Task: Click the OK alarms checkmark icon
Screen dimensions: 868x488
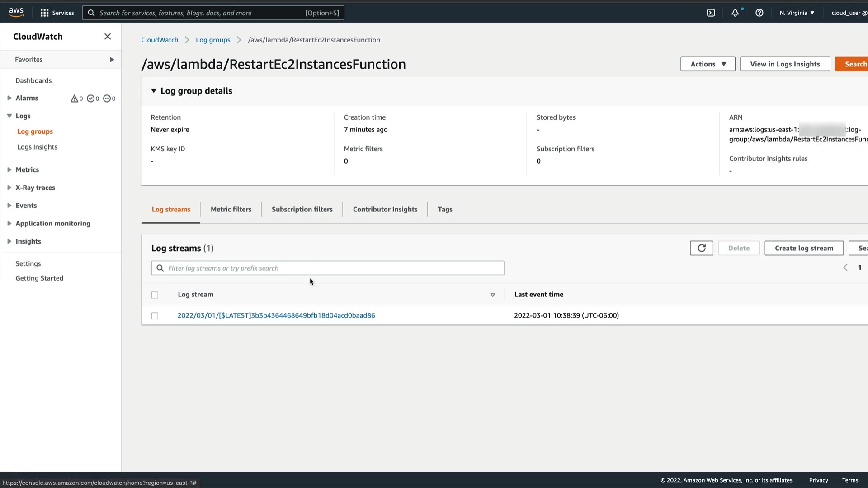Action: [x=90, y=99]
